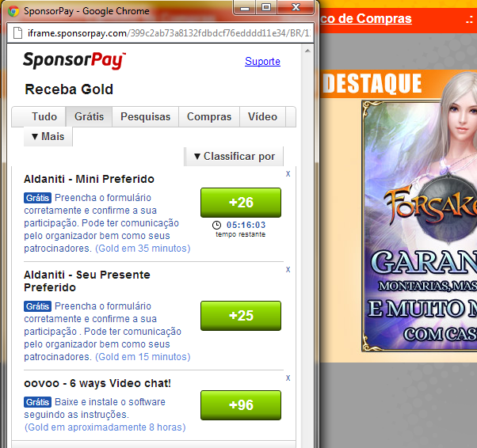
Task: Switch to the Compras tab
Action: pyautogui.click(x=209, y=116)
